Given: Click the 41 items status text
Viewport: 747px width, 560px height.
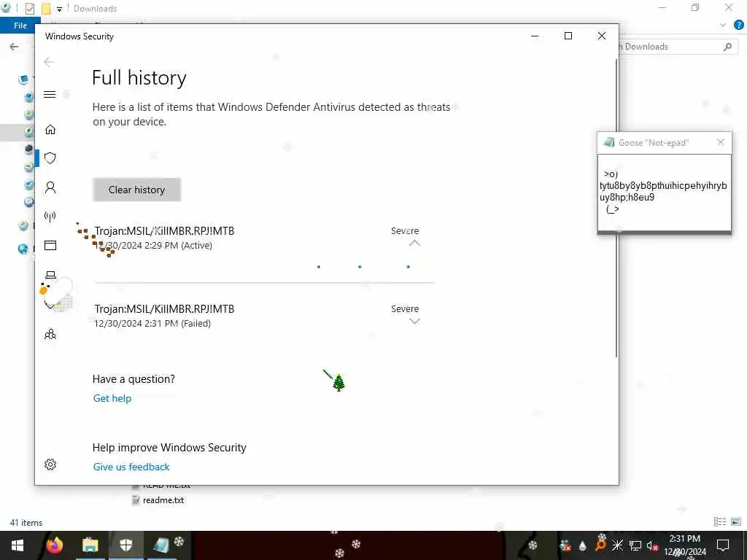Looking at the screenshot, I should 26,522.
